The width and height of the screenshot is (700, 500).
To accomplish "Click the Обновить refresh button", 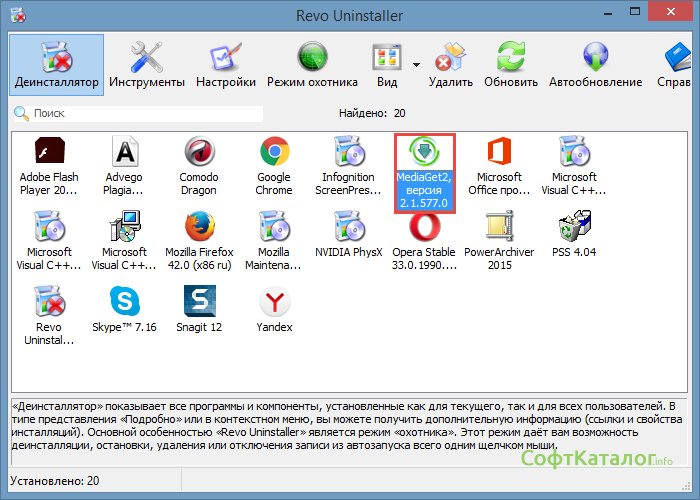I will point(511,64).
